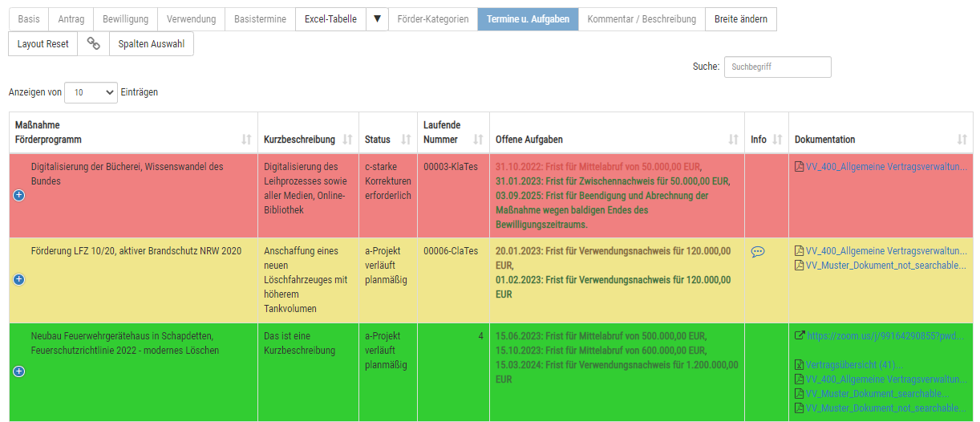Click PDF icon of green row VV_Muster_Dokument_not_searchable

tap(799, 408)
